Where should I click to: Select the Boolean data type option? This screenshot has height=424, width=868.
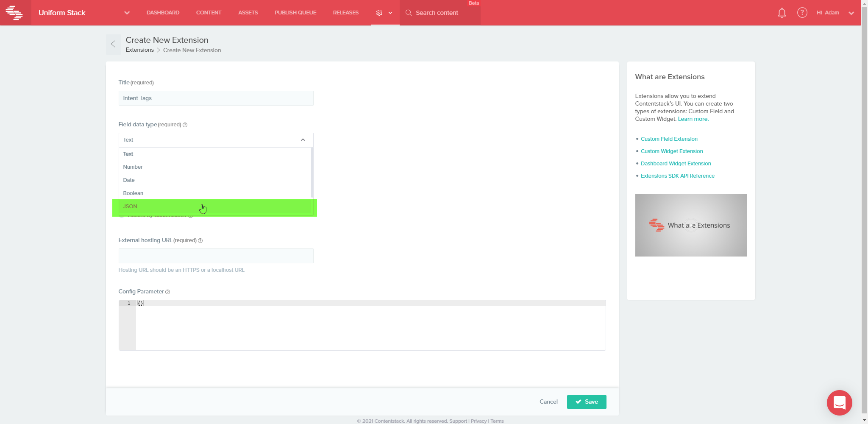(x=215, y=193)
